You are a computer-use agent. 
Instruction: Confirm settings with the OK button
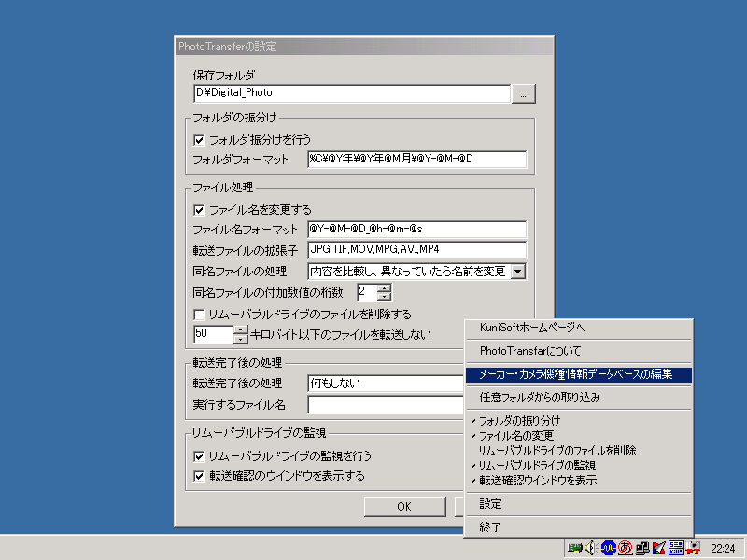click(404, 507)
